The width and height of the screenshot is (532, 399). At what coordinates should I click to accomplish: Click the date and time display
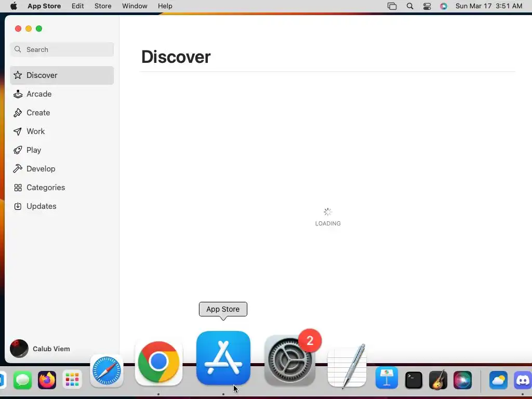[x=488, y=6]
